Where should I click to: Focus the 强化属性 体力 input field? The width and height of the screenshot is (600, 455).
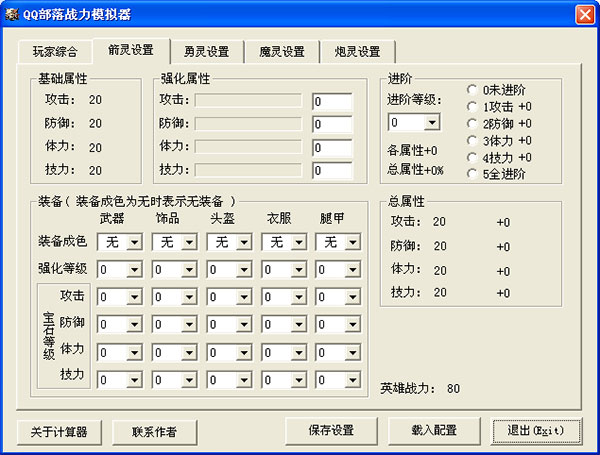[332, 148]
